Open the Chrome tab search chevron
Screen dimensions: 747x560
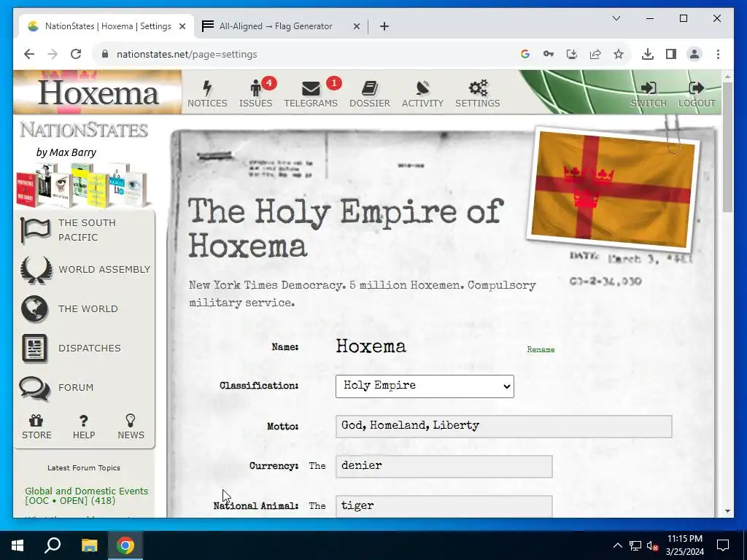pos(616,18)
